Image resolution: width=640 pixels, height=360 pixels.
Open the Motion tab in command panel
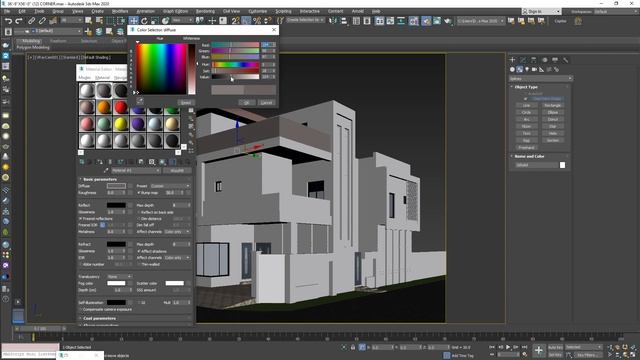point(544,60)
